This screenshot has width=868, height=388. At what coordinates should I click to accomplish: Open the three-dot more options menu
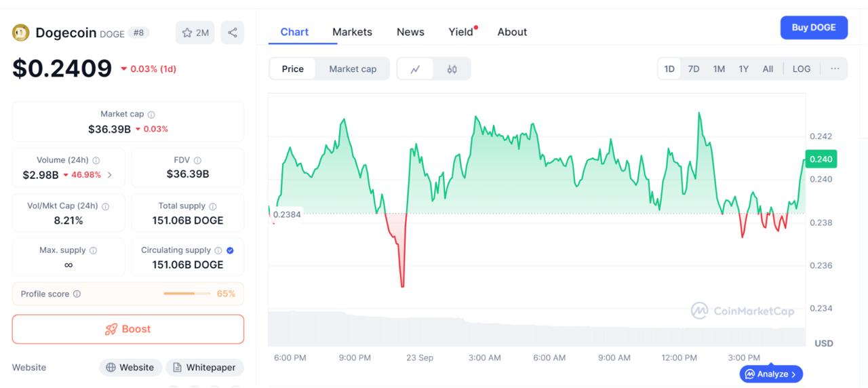pyautogui.click(x=835, y=69)
